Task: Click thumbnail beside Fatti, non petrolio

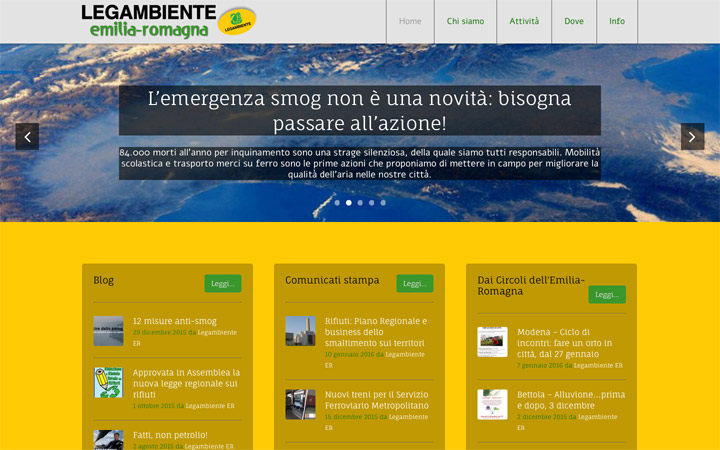Action: [x=108, y=440]
